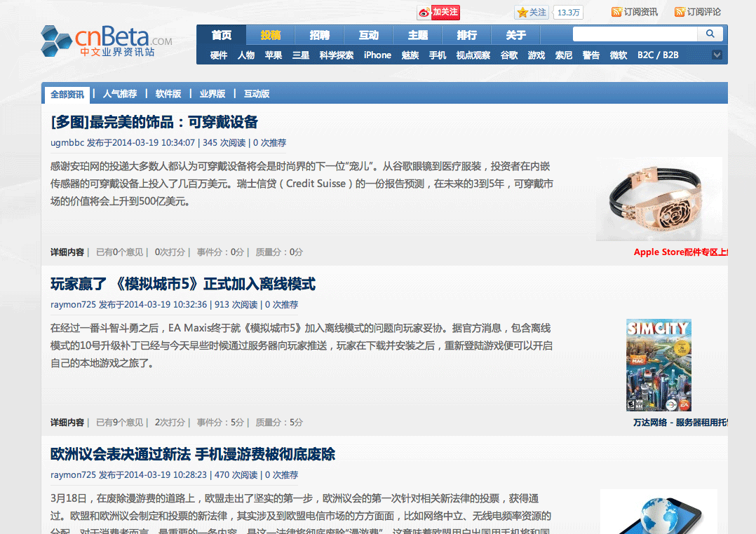This screenshot has height=534, width=756.
Task: Click 详细内容 under the wearable device article
Action: pos(67,252)
